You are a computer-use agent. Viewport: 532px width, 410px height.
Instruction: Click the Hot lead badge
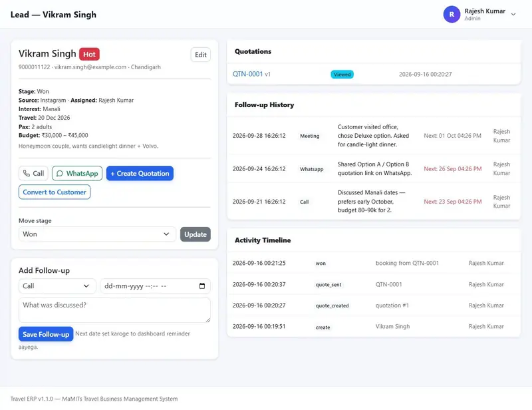(x=89, y=54)
